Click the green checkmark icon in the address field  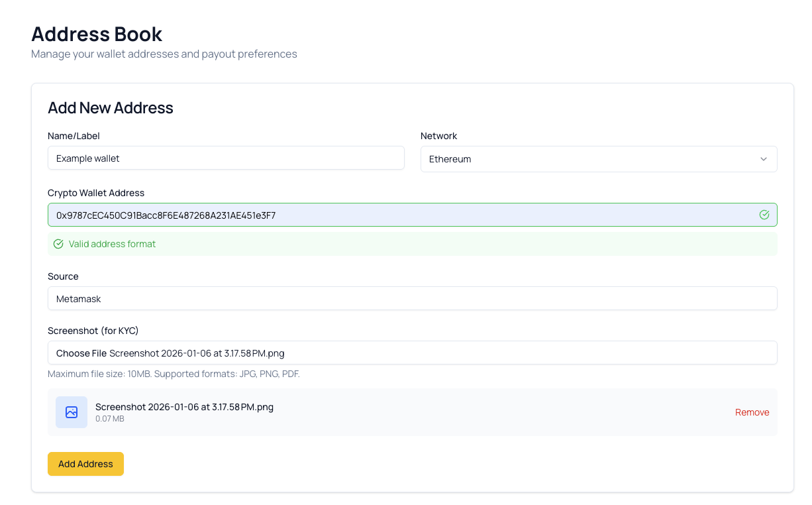tap(764, 214)
